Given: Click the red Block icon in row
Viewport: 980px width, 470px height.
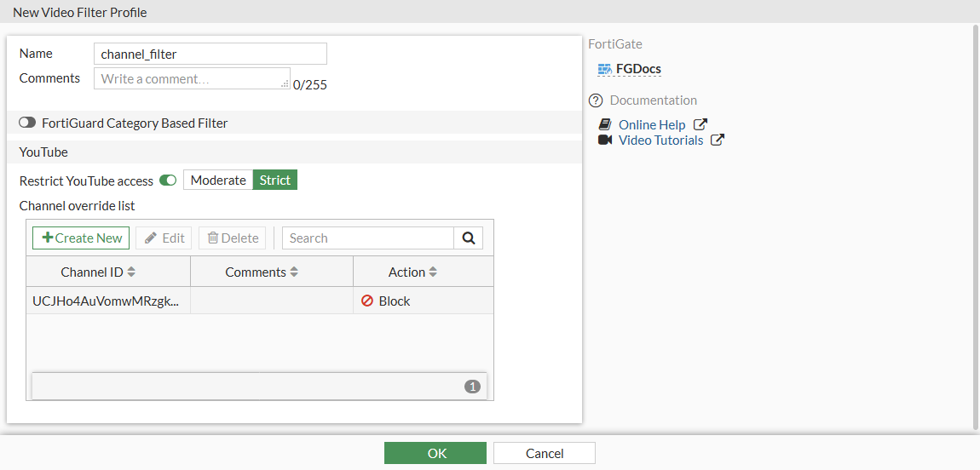Looking at the screenshot, I should pyautogui.click(x=367, y=301).
